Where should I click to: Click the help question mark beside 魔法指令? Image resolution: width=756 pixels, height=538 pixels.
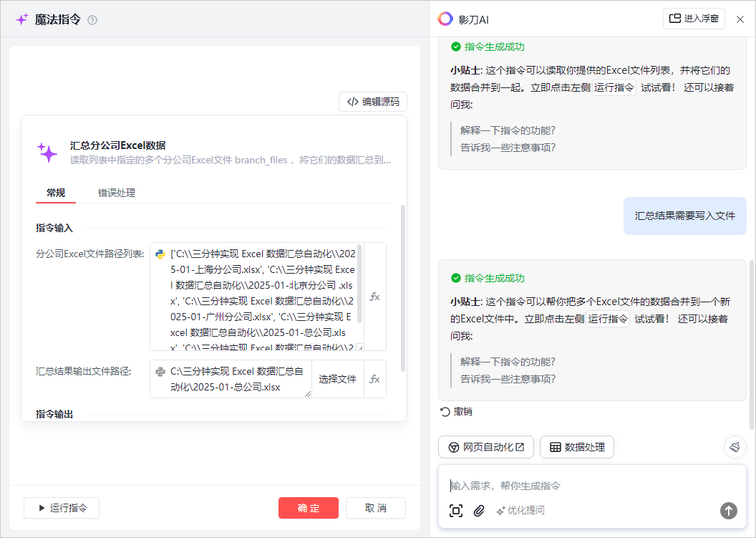click(92, 20)
